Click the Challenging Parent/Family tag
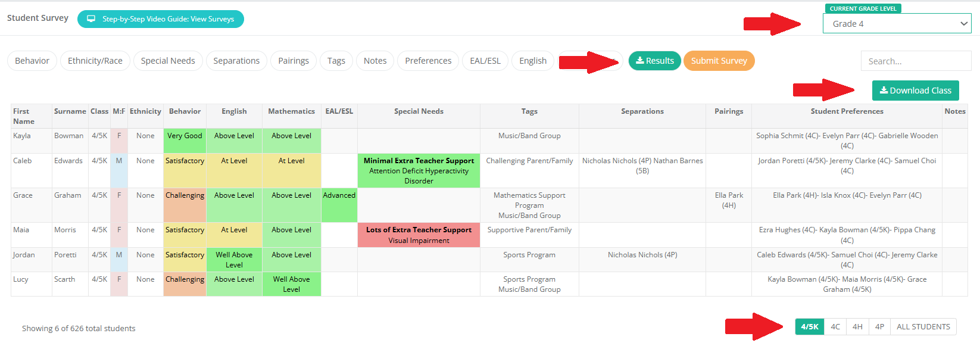The image size is (980, 349). click(529, 161)
